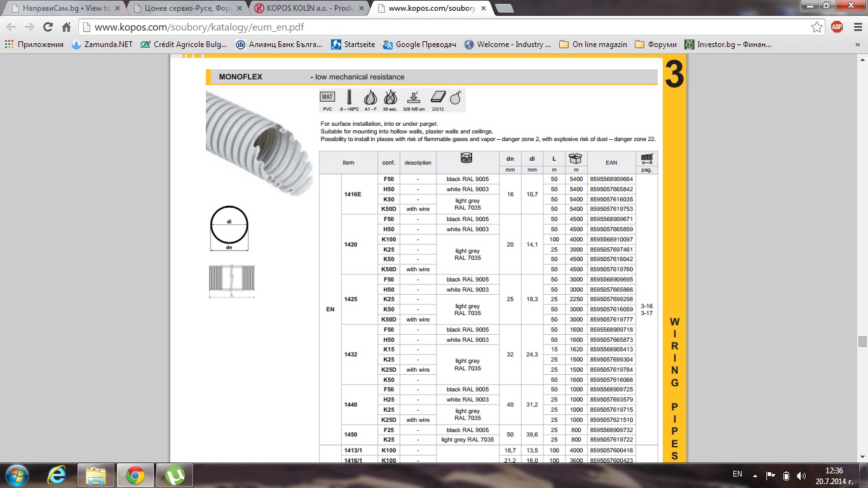The width and height of the screenshot is (868, 488).
Task: Click the new tab button
Action: (x=504, y=8)
